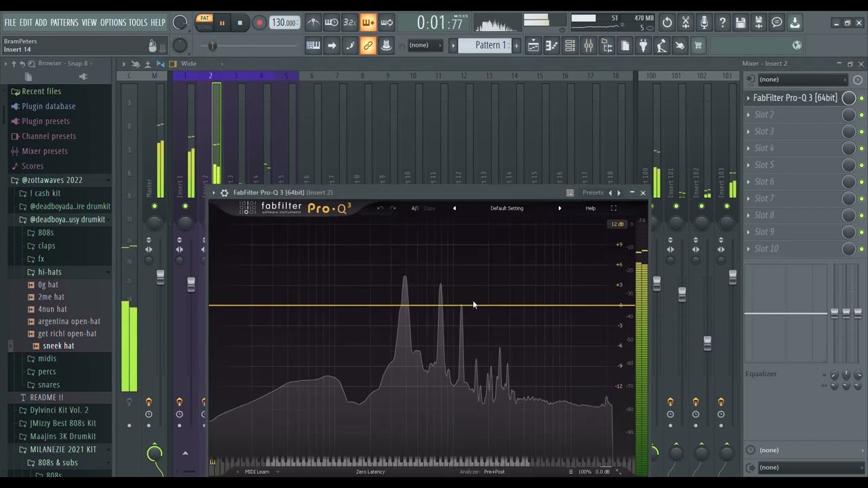Select the argentina open-hat sample
Screen dimensions: 868x488
click(x=69, y=321)
